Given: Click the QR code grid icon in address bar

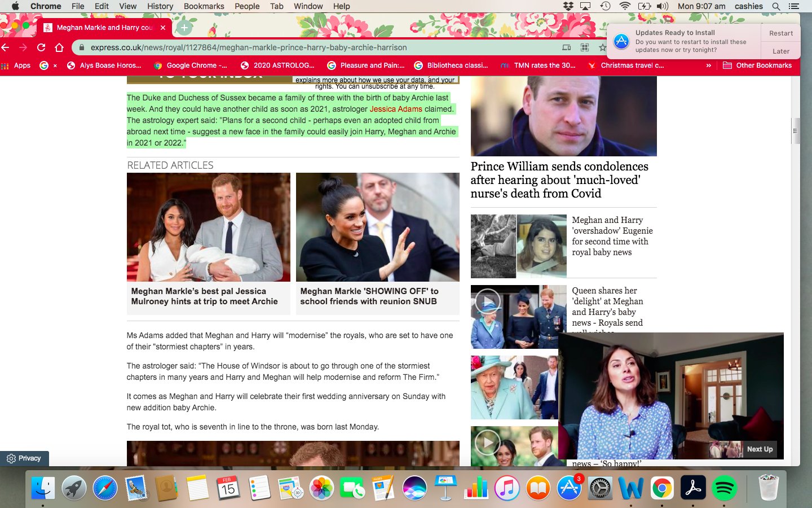Looking at the screenshot, I should (x=585, y=47).
